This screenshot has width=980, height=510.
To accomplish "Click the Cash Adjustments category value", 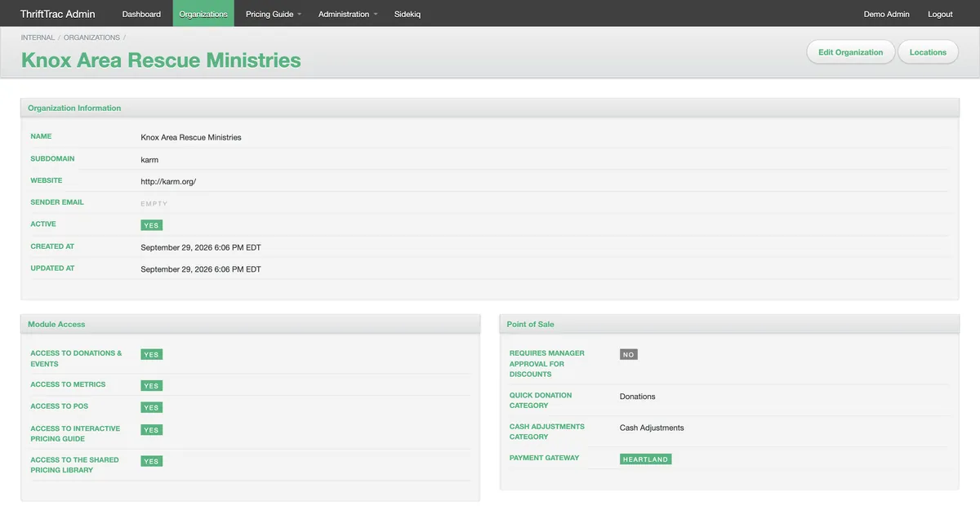I will (652, 428).
